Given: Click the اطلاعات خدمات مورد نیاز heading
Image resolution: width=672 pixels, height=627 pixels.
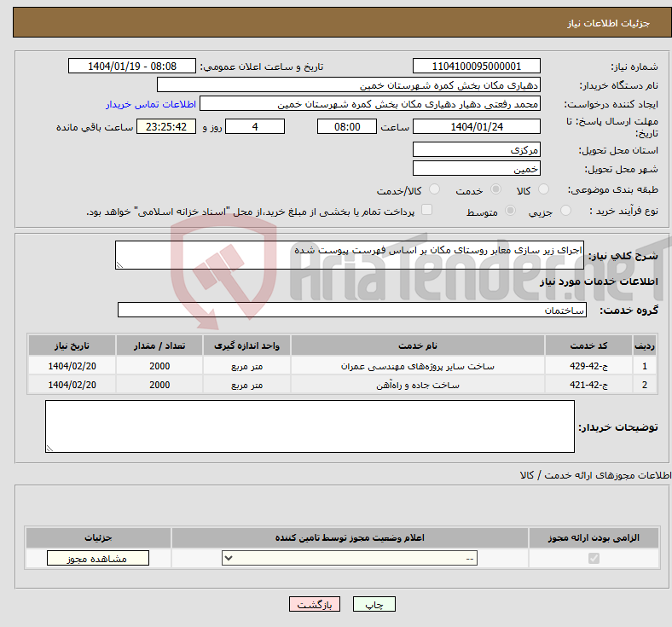Looking at the screenshot, I should click(x=599, y=282).
